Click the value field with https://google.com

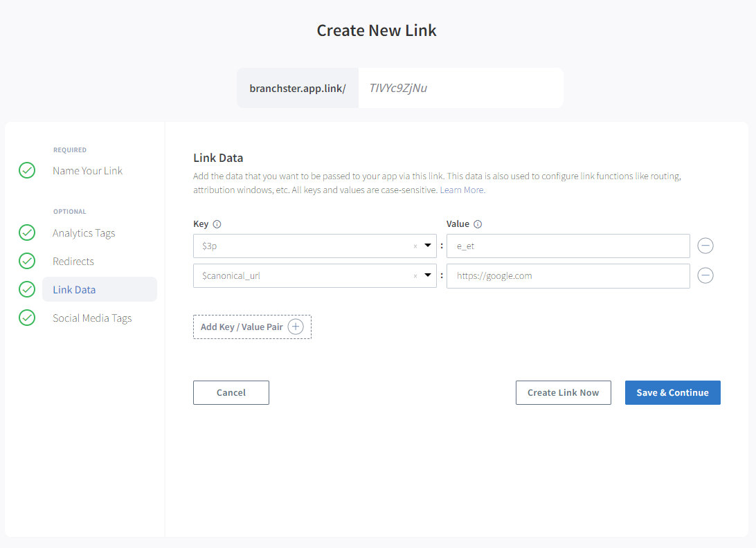[568, 276]
